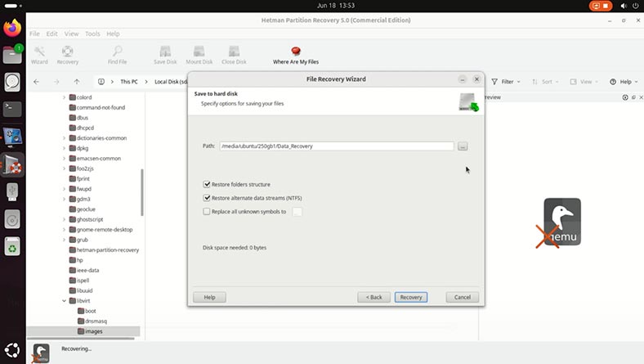Screen dimensions: 644x364
Task: Click the preview panel settings icon
Action: (x=625, y=97)
